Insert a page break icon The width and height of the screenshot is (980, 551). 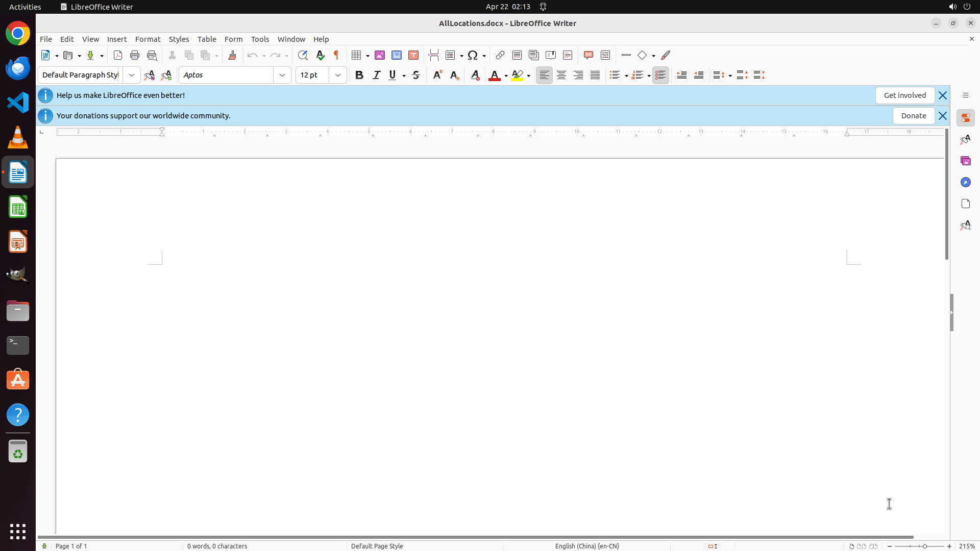point(434,55)
